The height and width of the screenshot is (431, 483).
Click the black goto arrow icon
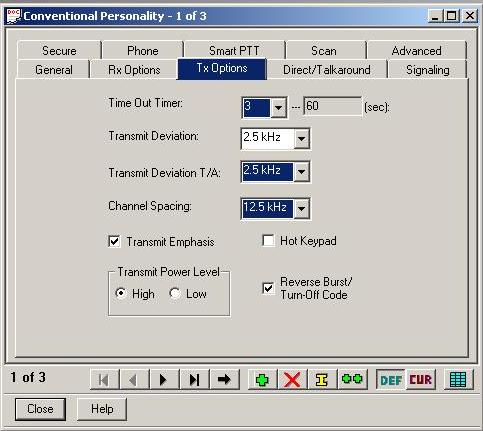(x=224, y=379)
